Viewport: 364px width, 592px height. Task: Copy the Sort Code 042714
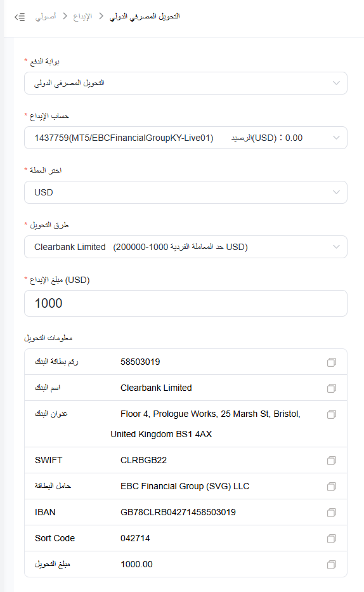[331, 539]
